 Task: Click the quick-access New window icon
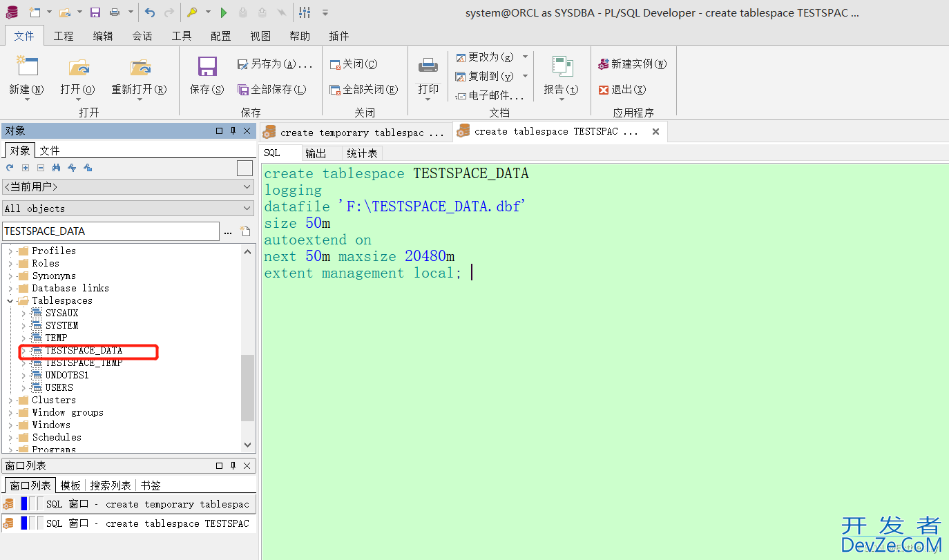(35, 12)
